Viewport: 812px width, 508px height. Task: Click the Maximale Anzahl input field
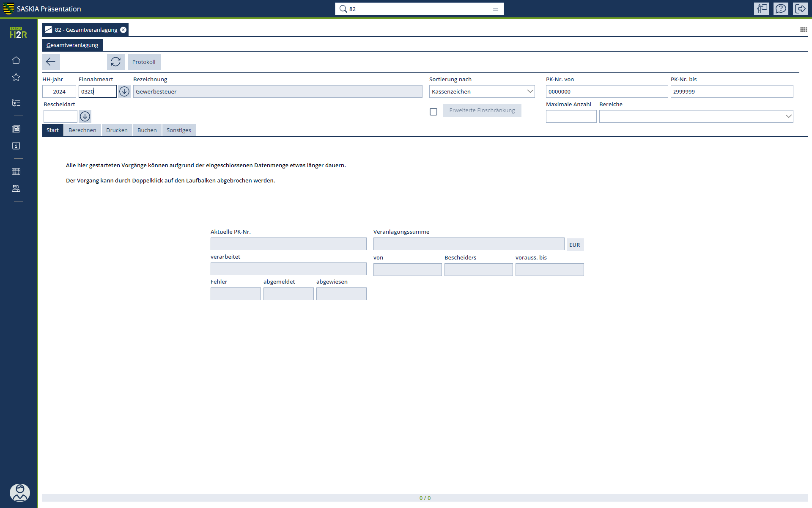[571, 116]
